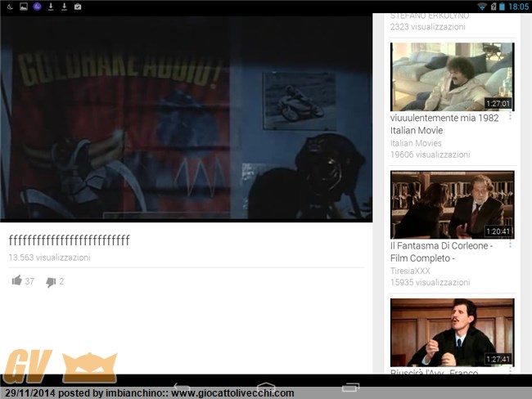Screen dimensions: 532x399
Task: Tap the 1:20:41 duration badge
Action: (x=498, y=231)
